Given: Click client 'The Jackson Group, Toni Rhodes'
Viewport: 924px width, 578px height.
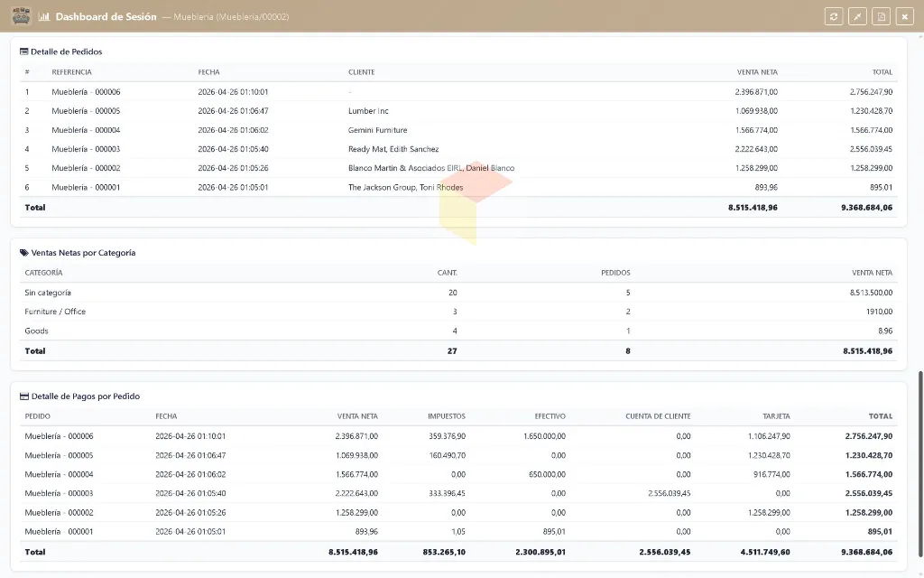Looking at the screenshot, I should coord(405,188).
